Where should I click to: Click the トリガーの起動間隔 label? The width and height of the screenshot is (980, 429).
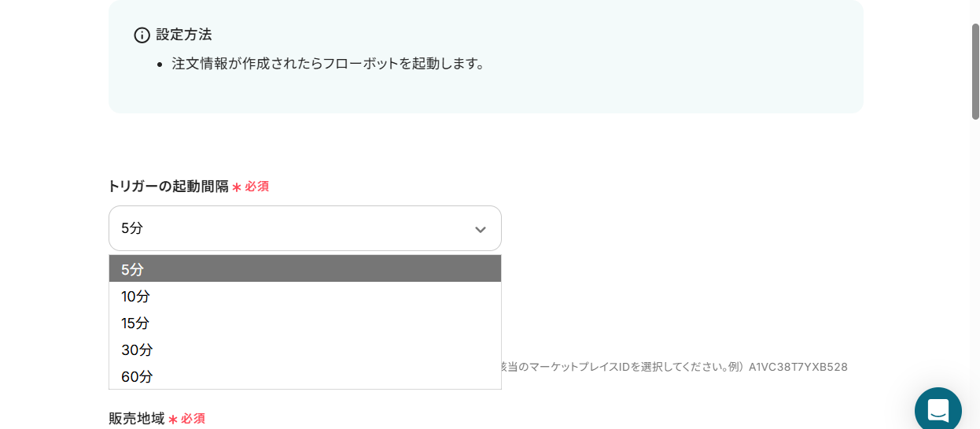tap(168, 187)
